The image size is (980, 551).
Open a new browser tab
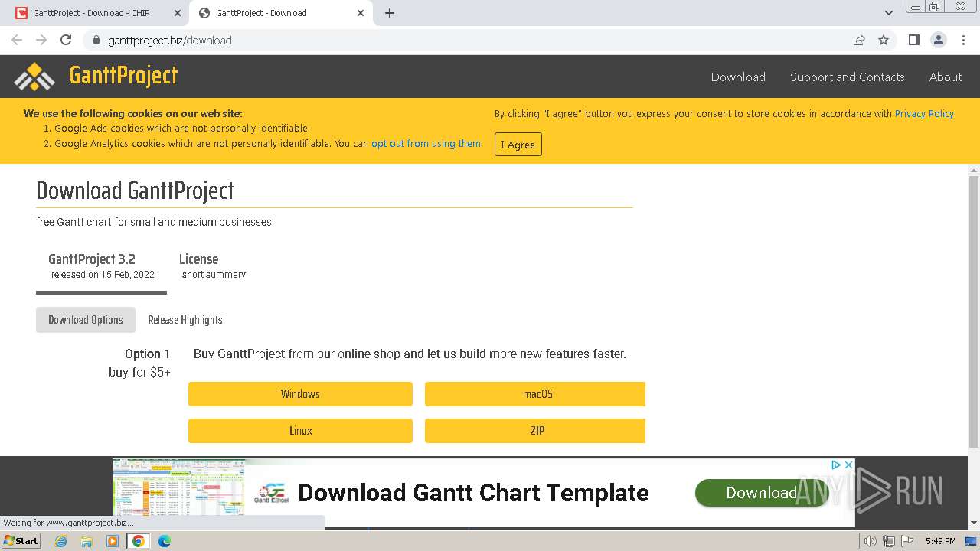tap(390, 13)
